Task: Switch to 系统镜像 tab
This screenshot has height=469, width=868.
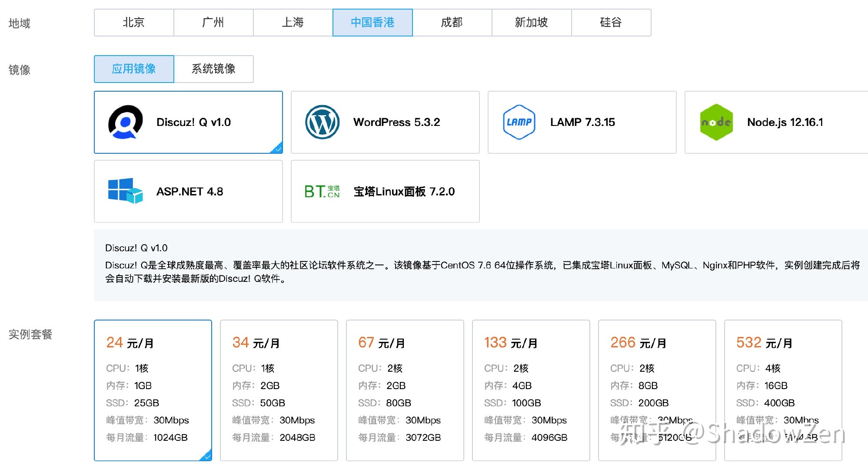Action: click(213, 69)
